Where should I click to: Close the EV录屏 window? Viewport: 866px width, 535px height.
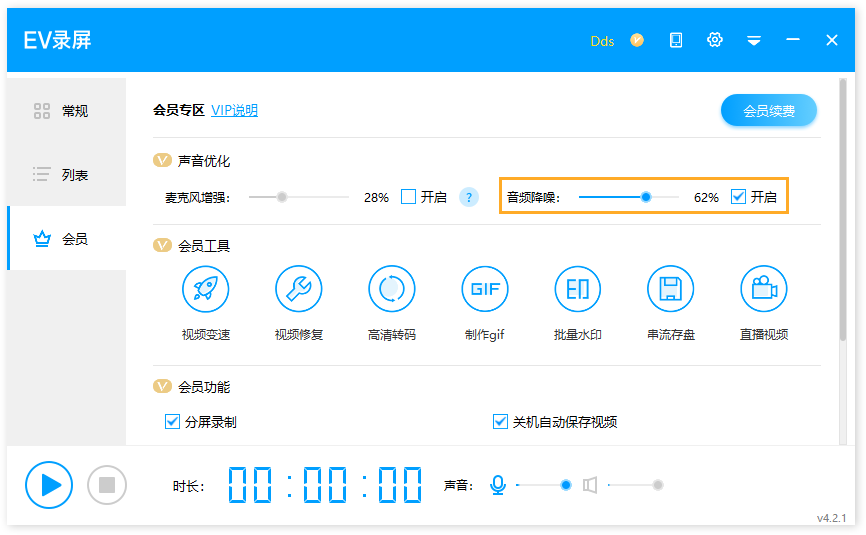click(832, 40)
